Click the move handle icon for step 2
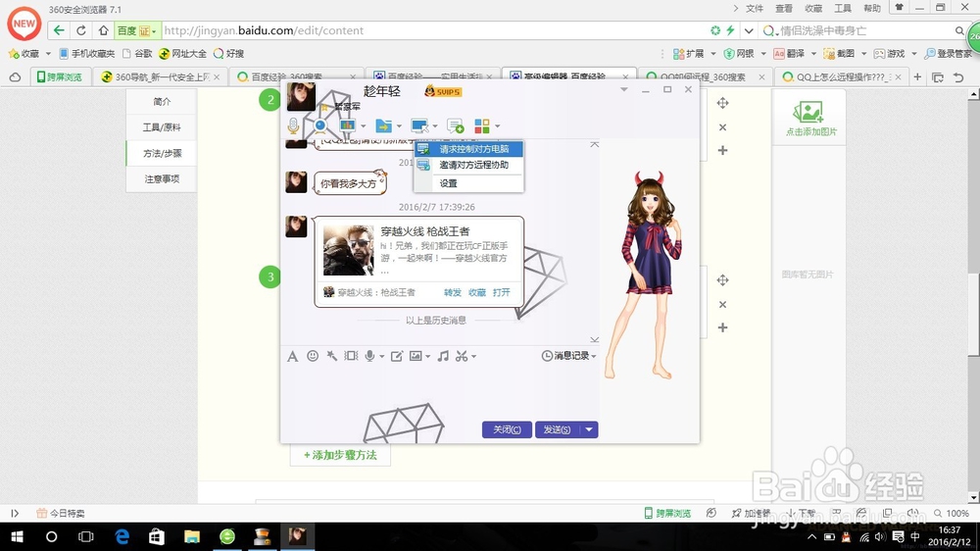Image resolution: width=980 pixels, height=551 pixels. pyautogui.click(x=722, y=103)
